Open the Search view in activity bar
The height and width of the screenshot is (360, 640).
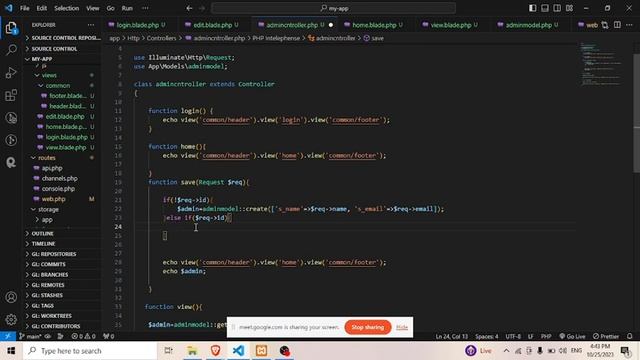coord(11,50)
